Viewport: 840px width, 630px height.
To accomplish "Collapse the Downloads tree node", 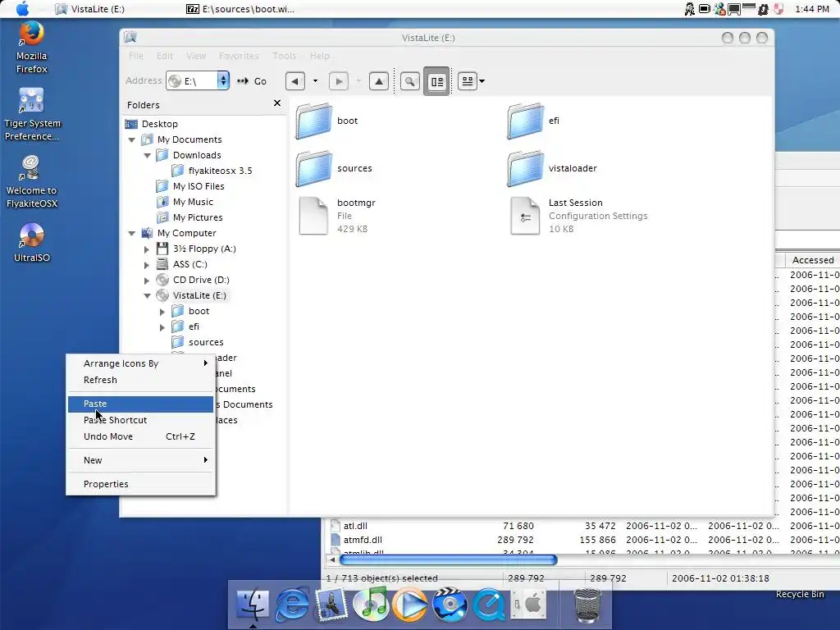I will point(148,155).
